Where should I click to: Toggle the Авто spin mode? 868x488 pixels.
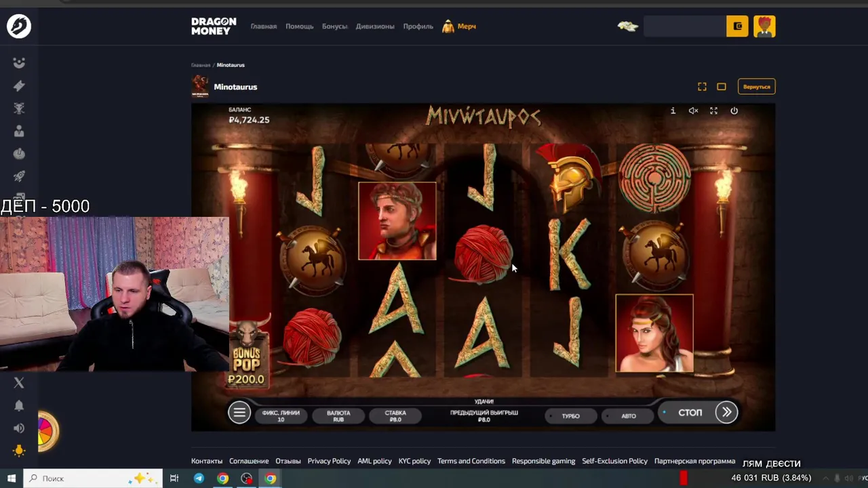tap(628, 415)
